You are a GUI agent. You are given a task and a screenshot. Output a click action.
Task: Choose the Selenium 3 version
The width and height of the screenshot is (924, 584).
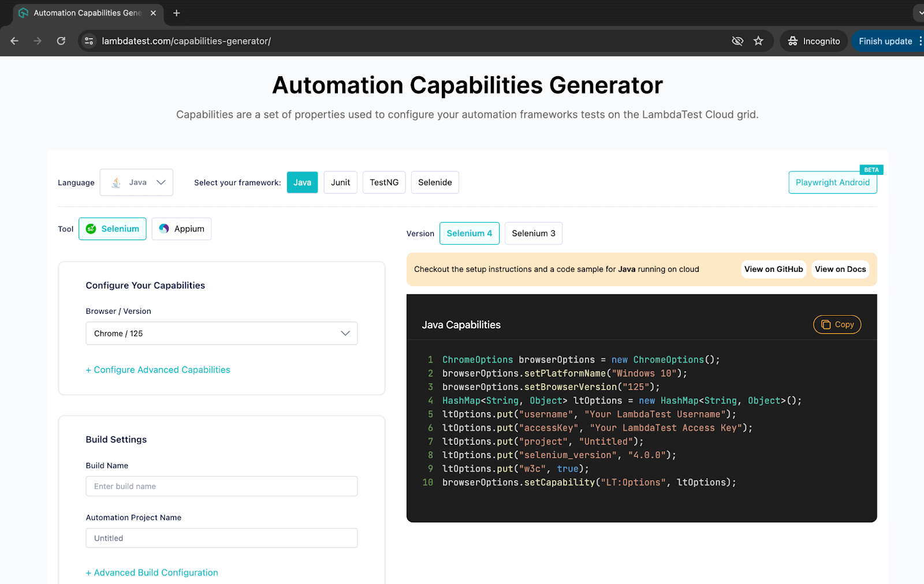click(533, 233)
